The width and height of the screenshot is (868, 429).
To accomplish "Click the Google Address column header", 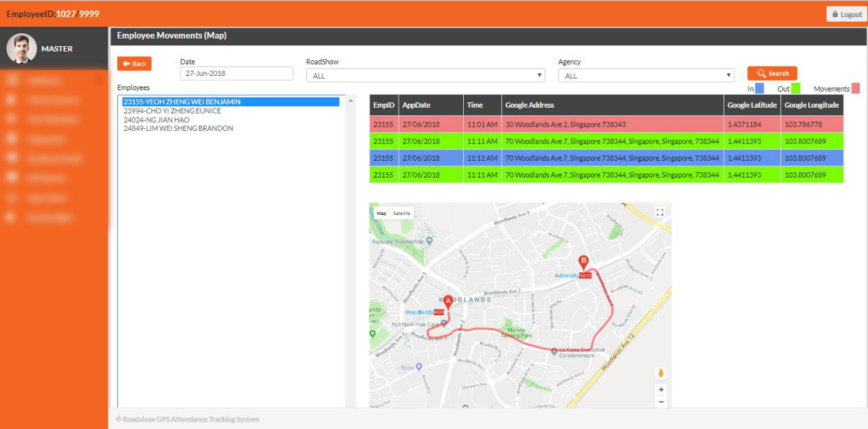I will (612, 105).
